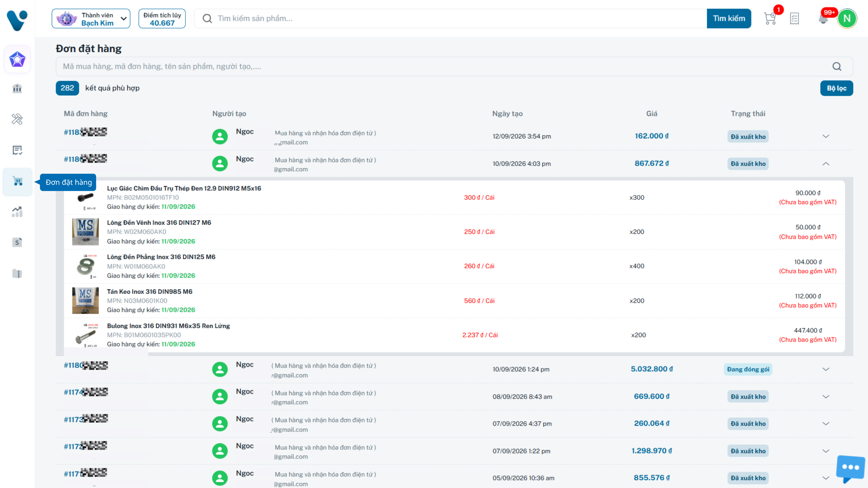Screen dimensions: 868x488
Task: Open the bank building sidebar icon
Action: pos(17,89)
